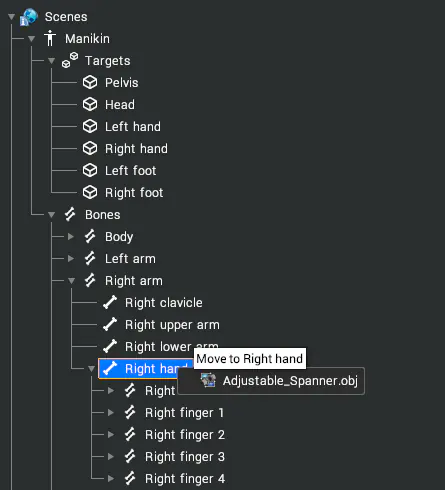Screen dimensions: 445x490
Task: Click the Right clavicle bone icon
Action: tap(110, 302)
